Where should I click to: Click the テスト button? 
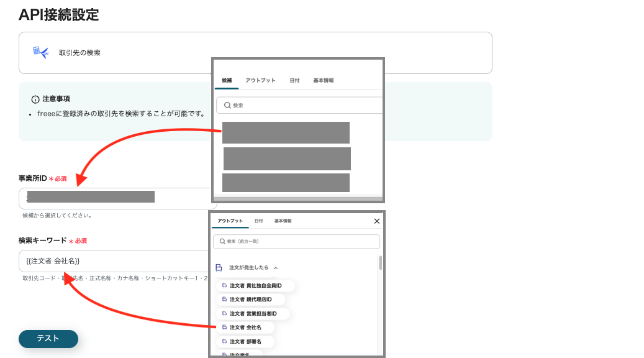tap(48, 339)
